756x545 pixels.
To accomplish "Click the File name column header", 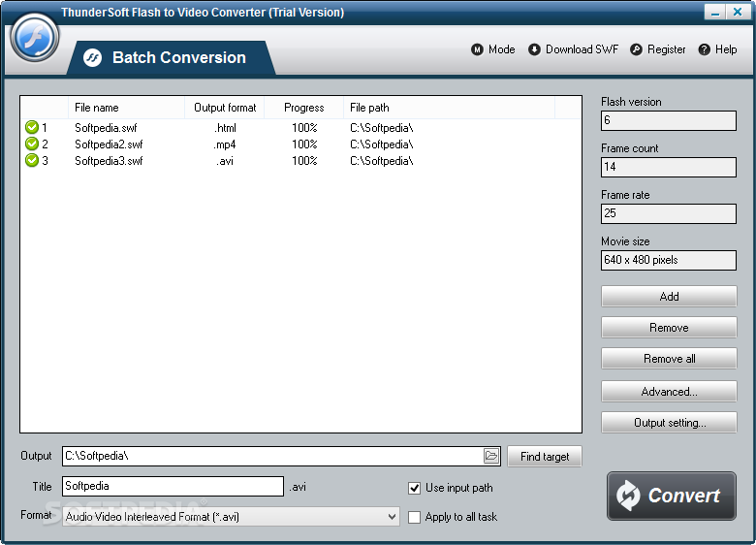I will pyautogui.click(x=126, y=108).
